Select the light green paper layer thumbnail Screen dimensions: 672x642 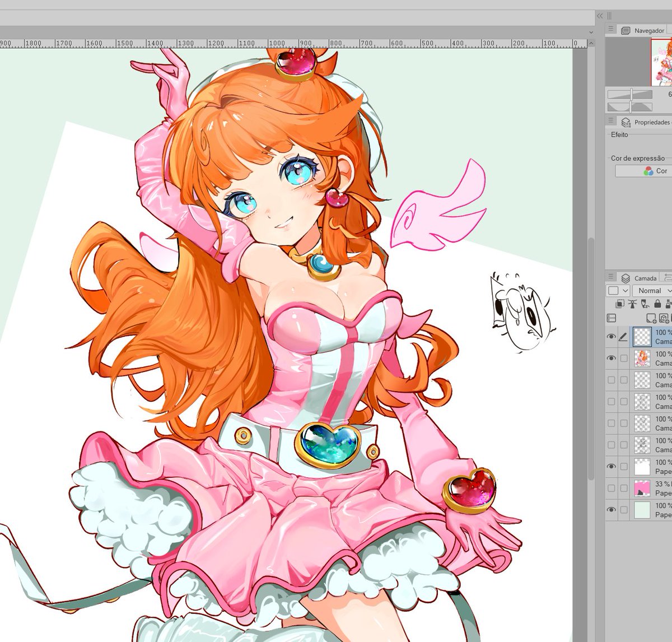pyautogui.click(x=642, y=510)
